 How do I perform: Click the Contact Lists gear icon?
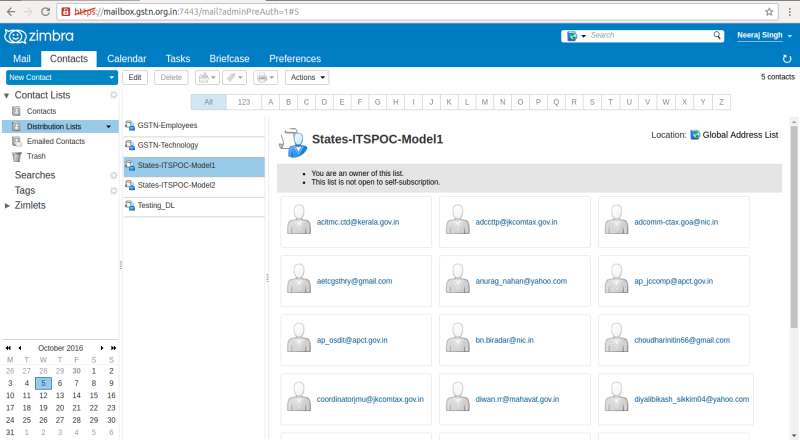click(113, 95)
